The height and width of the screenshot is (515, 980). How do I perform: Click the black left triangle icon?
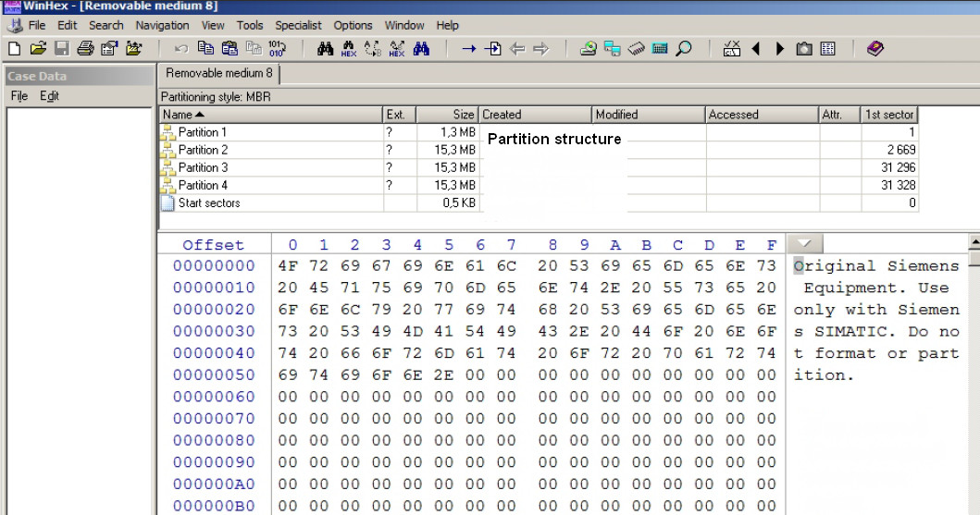tap(756, 49)
